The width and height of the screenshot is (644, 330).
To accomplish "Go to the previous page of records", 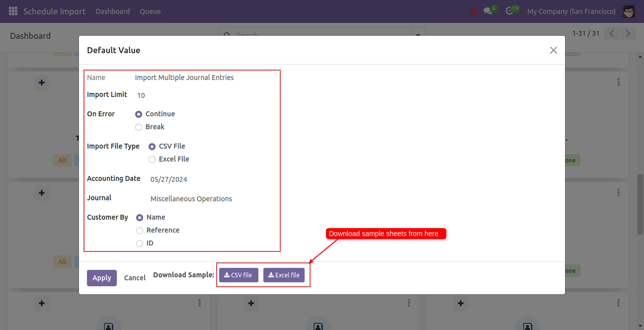I will point(612,33).
